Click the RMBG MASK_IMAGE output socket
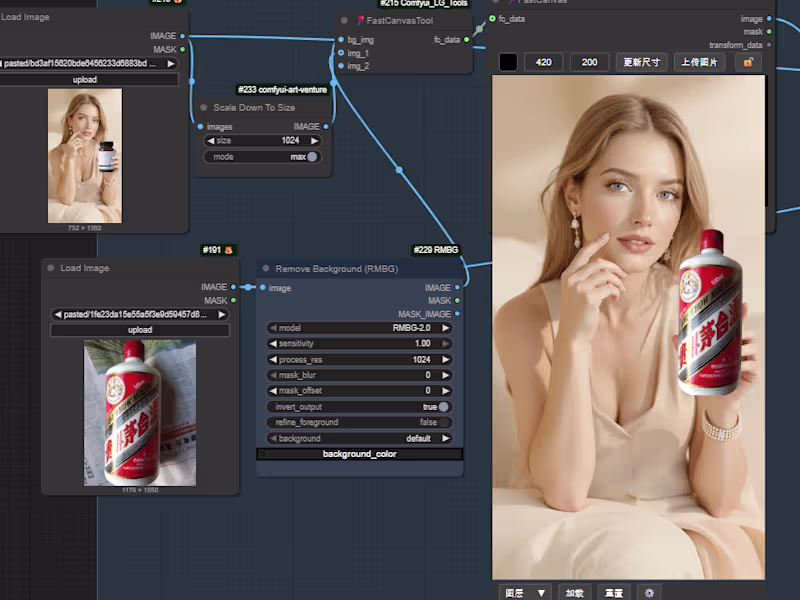The image size is (800, 600). pos(457,314)
